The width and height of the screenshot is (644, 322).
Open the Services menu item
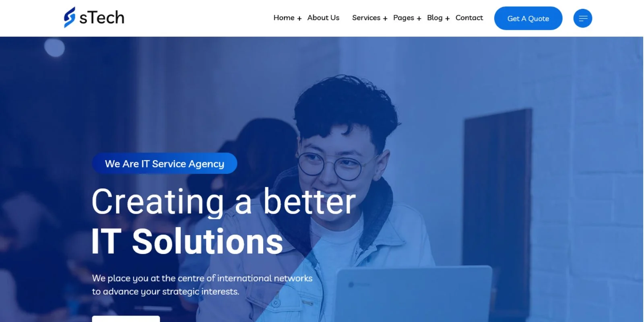pyautogui.click(x=366, y=18)
